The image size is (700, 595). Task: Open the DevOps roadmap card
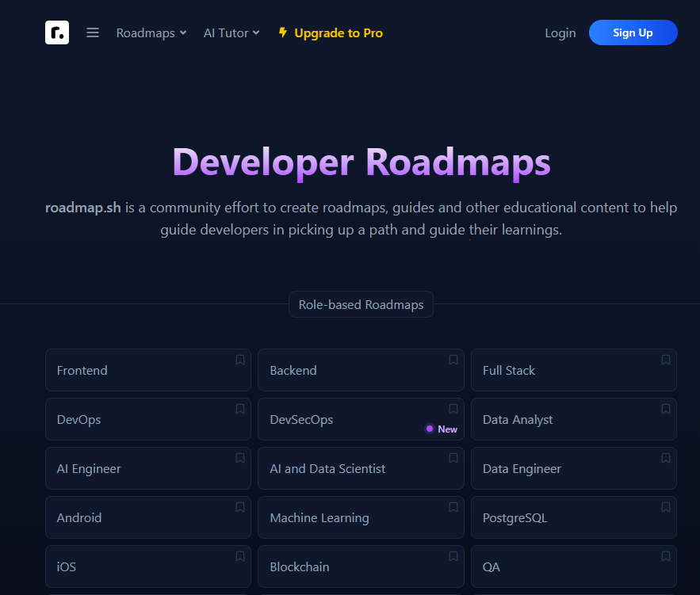tap(148, 419)
